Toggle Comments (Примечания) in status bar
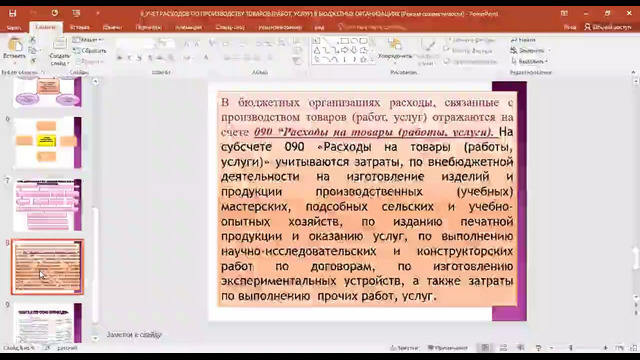Viewport: 640px width, 360px height. click(x=447, y=348)
